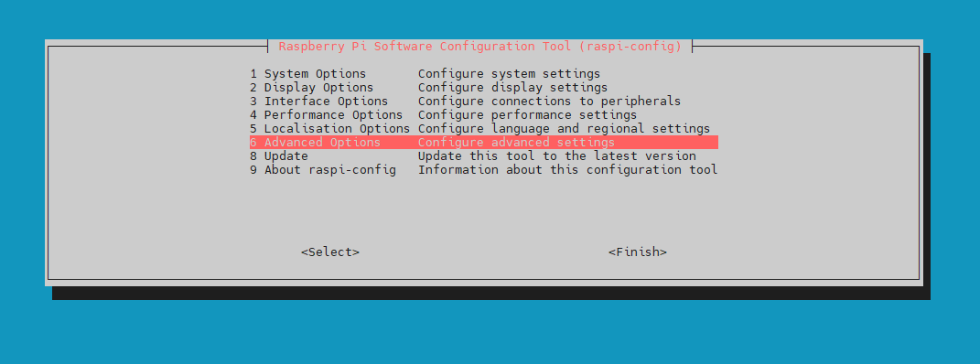
Task: Click 'Update this tool to the latest version'
Action: [x=557, y=156]
